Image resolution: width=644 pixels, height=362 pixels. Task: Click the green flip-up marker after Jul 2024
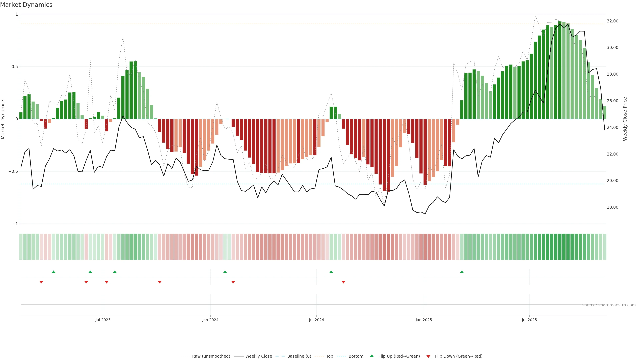(331, 272)
